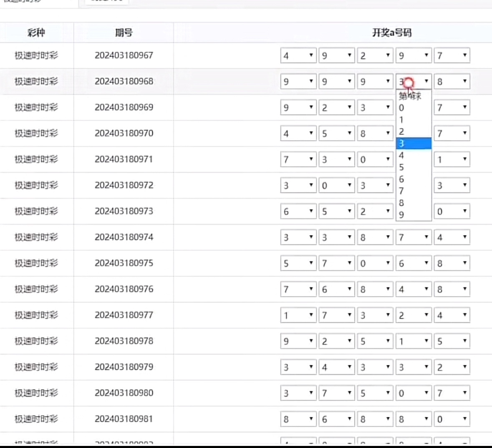The height and width of the screenshot is (448, 492).
Task: Click 极速时时彩 cell in row 202403180979
Action: click(x=36, y=367)
